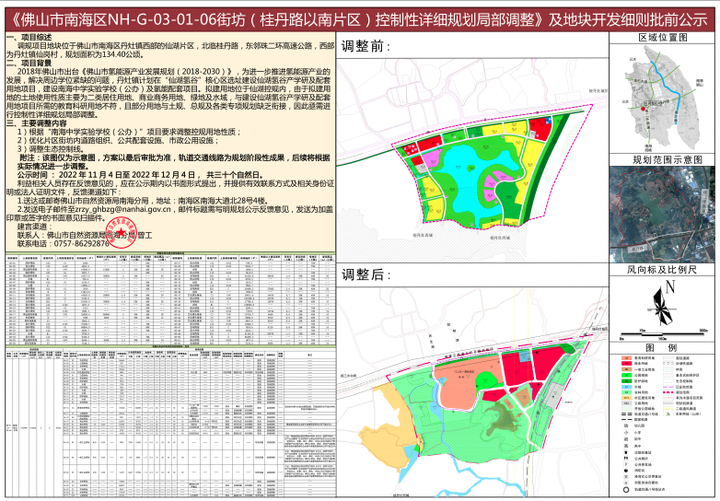
Task: Click the 0757-86292876 contact phone number
Action: [81, 243]
